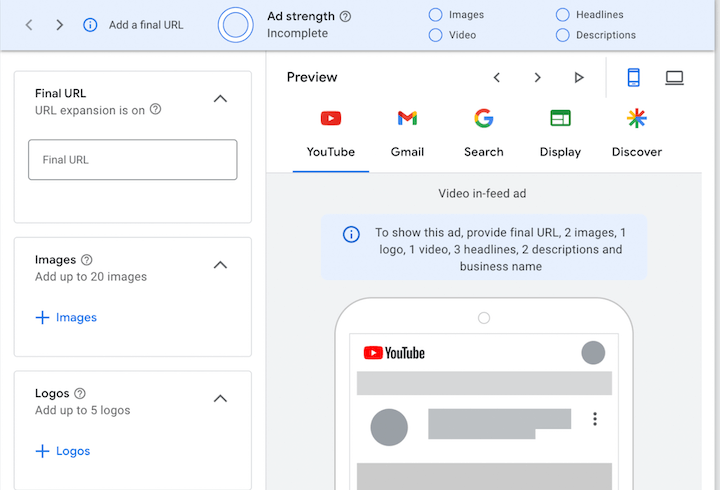The image size is (720, 490).
Task: Open the Logos help icon
Action: pos(80,394)
